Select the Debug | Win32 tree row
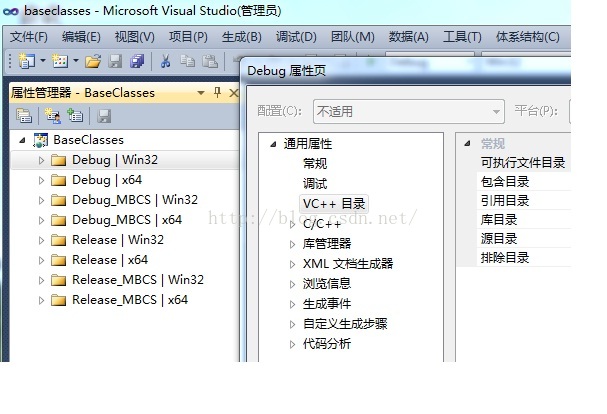The width and height of the screenshot is (607, 414). coord(124,160)
